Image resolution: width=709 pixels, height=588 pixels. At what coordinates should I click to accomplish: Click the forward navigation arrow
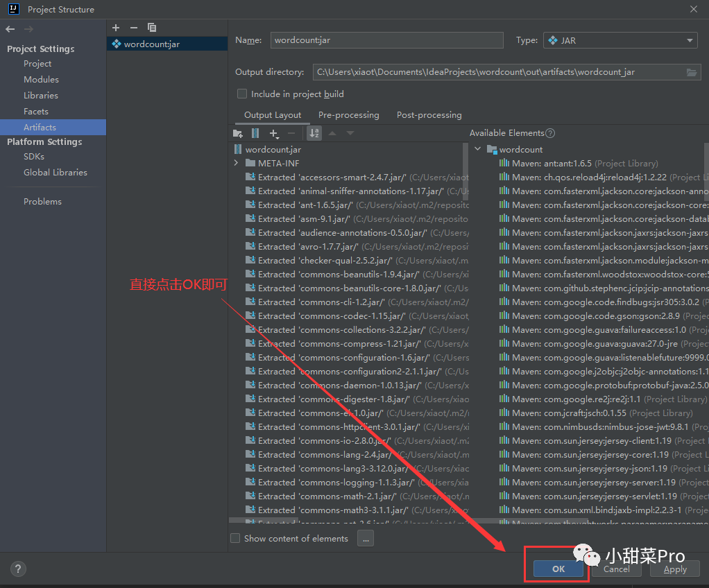coord(28,29)
